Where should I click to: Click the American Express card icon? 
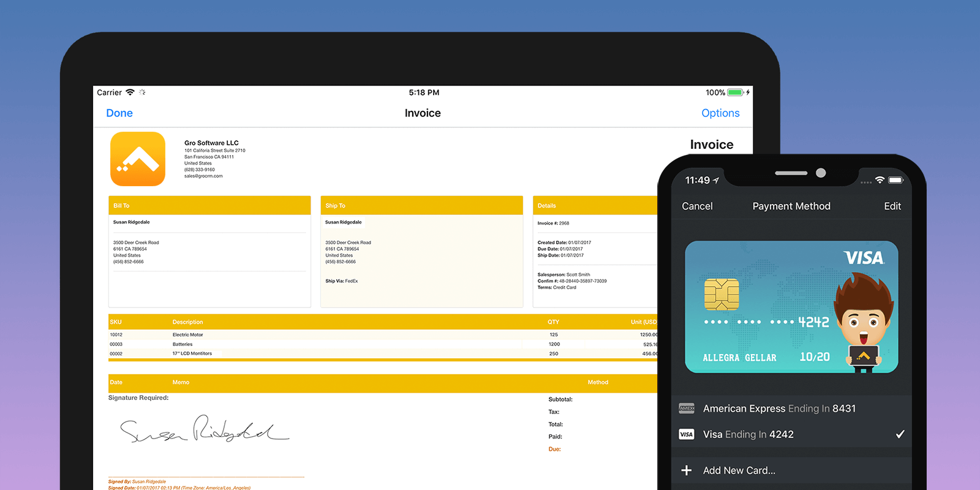coord(687,409)
